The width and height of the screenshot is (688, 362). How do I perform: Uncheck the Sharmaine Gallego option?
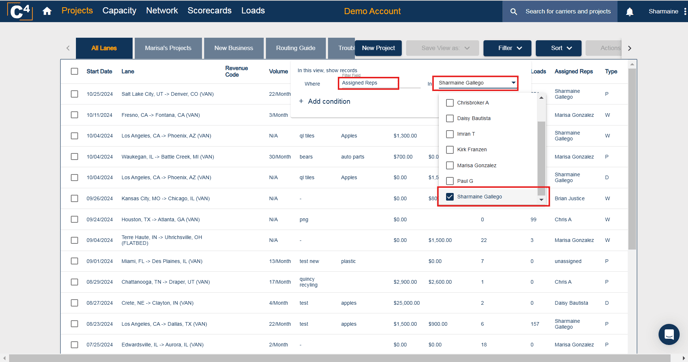point(450,197)
